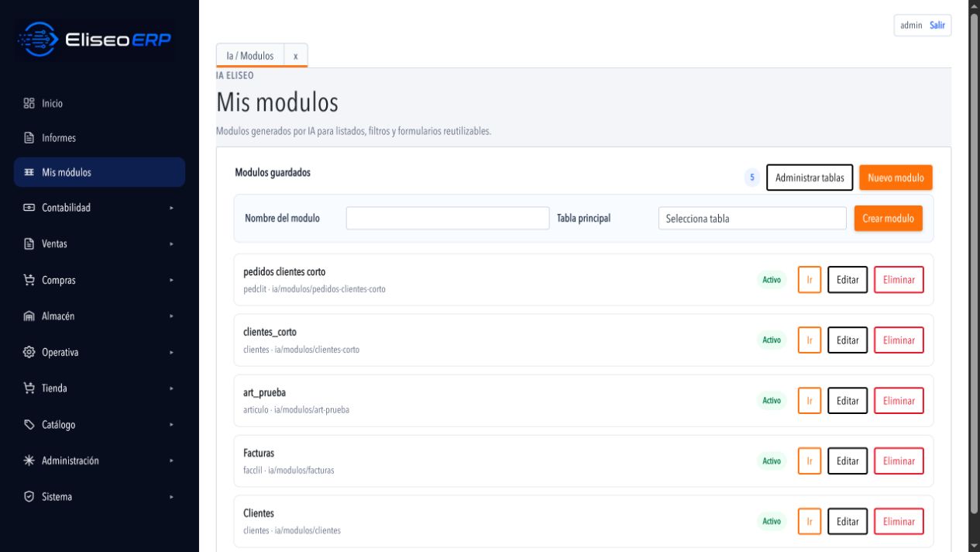Click the ia/modulos/clientes-corto path text
The image size is (980, 552).
click(x=316, y=350)
